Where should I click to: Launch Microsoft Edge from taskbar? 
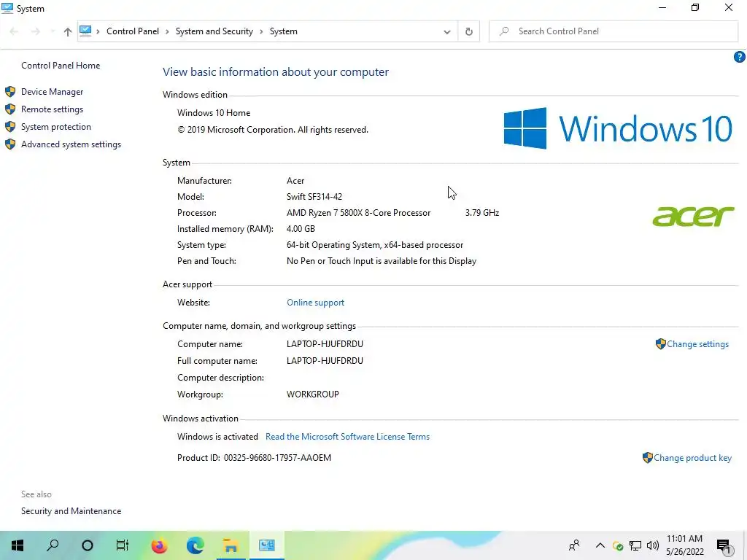(195, 545)
